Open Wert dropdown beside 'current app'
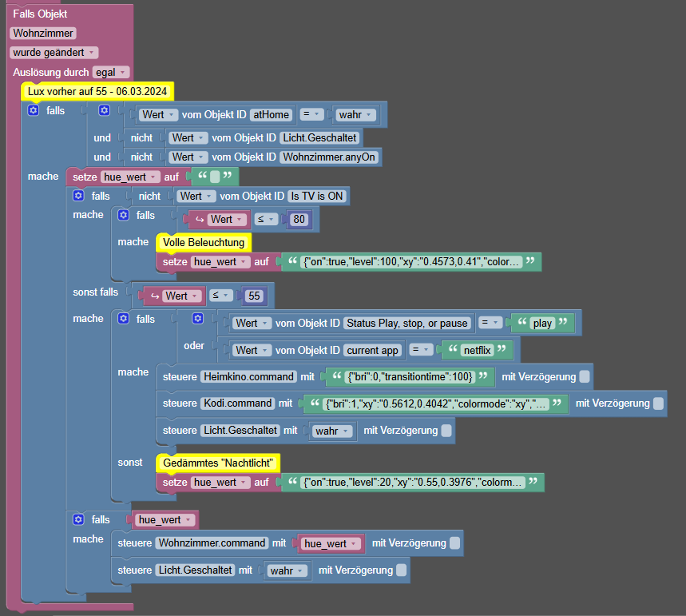Image resolution: width=686 pixels, height=616 pixels. pos(252,350)
